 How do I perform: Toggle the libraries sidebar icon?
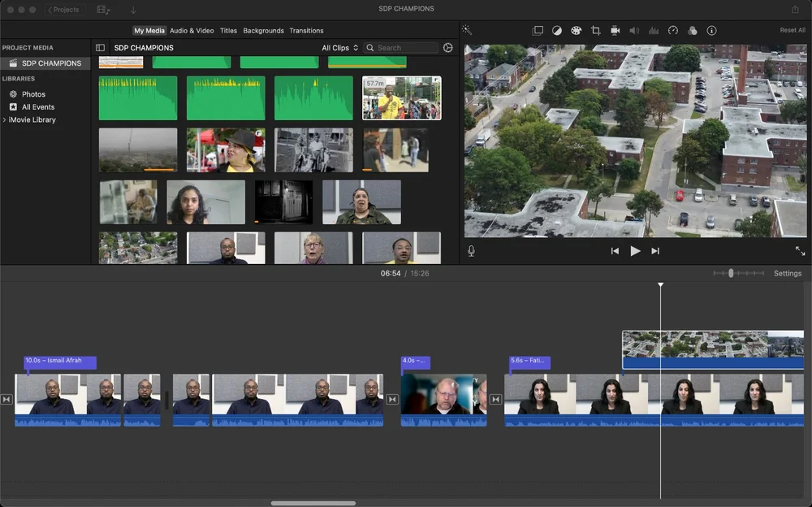(101, 48)
